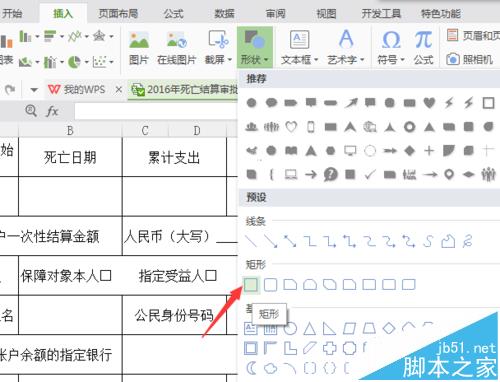Select the 矩形 rectangle shape preset
The height and width of the screenshot is (382, 500).
point(251,284)
